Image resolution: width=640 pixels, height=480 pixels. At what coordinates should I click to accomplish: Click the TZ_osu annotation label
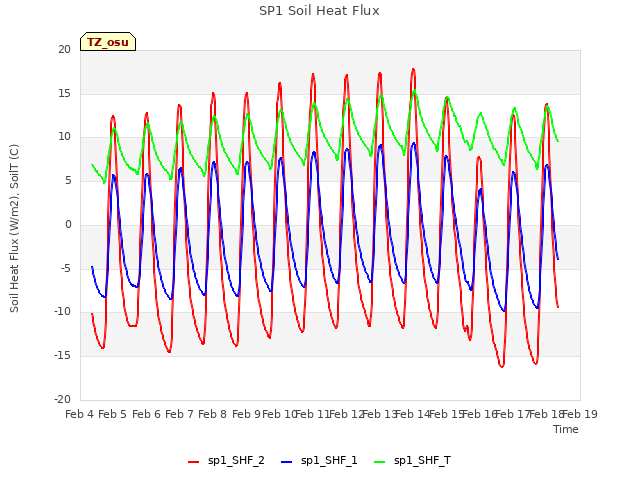pos(108,42)
